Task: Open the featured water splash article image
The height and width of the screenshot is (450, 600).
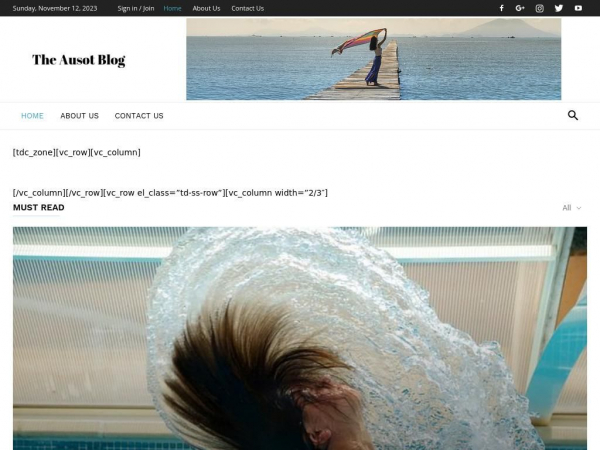Action: [299, 338]
